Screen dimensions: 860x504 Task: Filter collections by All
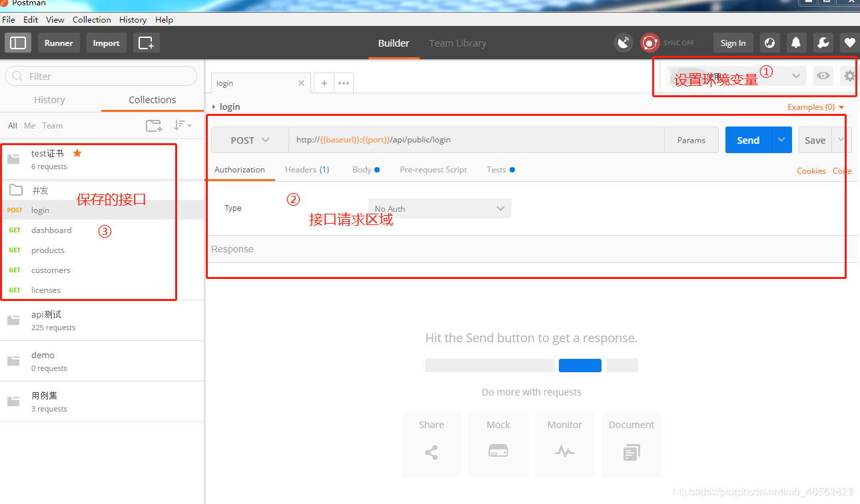tap(13, 125)
